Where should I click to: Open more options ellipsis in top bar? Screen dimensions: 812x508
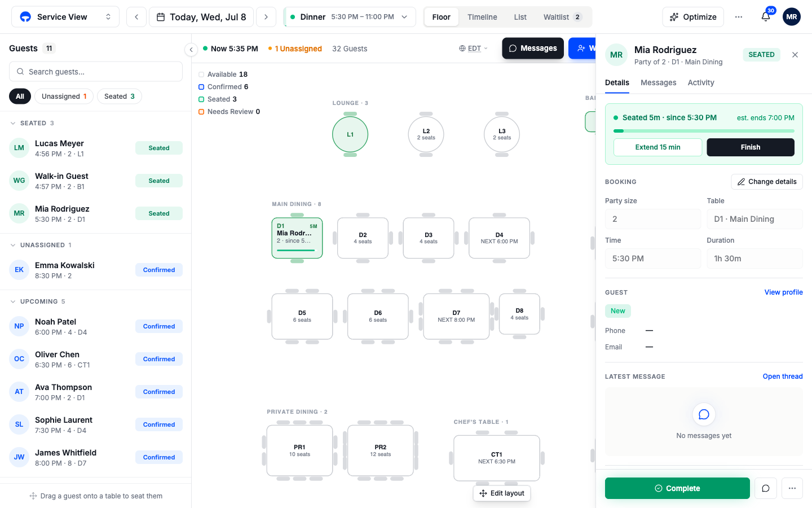[739, 17]
